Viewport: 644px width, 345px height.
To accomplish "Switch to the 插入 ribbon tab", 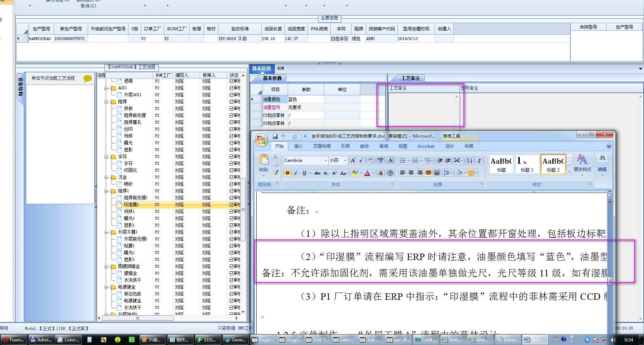I will pos(298,146).
